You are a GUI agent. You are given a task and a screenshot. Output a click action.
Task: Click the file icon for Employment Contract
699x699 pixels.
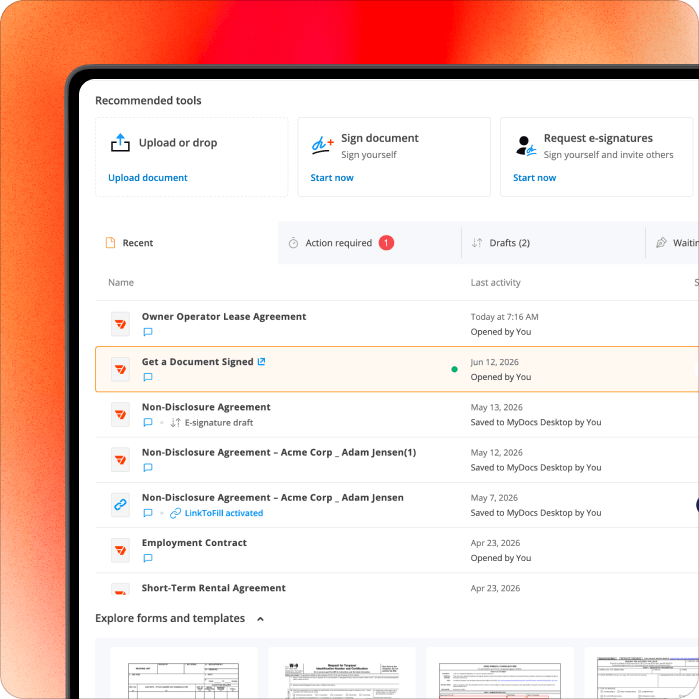(120, 550)
